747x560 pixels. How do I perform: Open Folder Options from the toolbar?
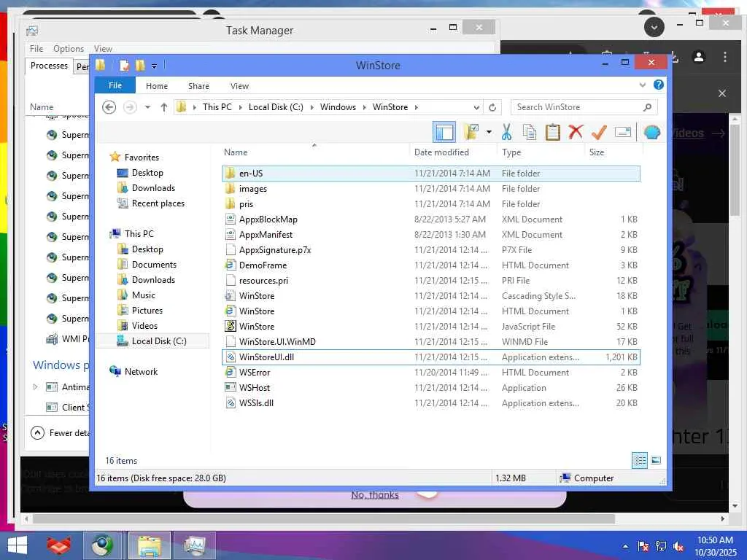(x=471, y=132)
